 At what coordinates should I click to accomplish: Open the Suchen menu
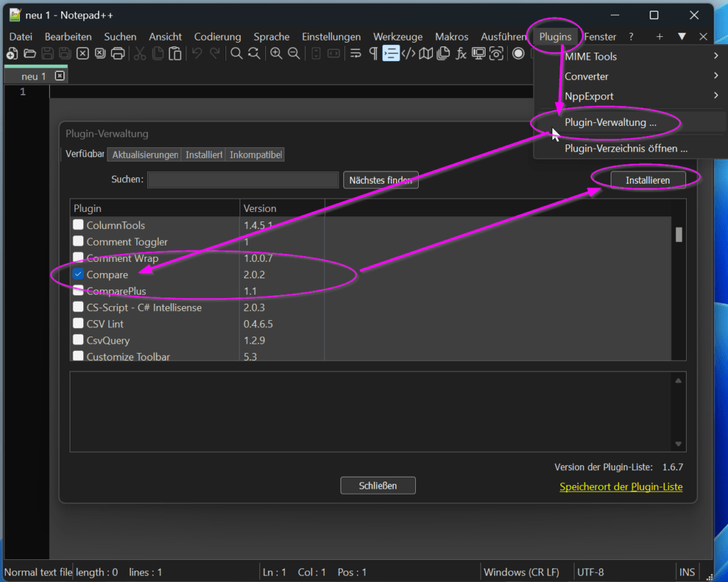(x=120, y=37)
